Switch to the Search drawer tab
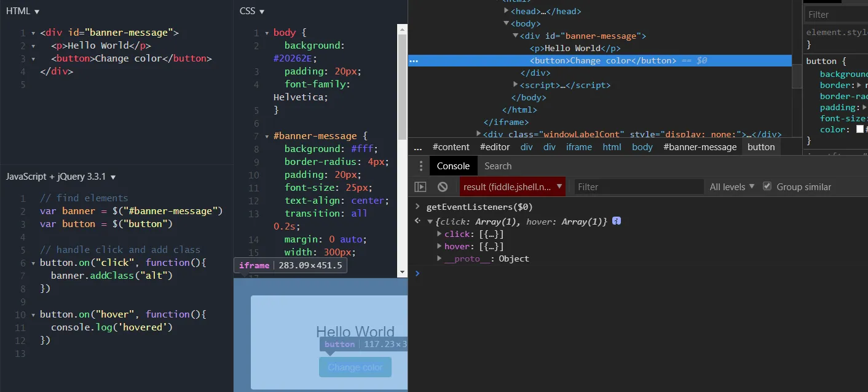The image size is (868, 392). coord(498,166)
